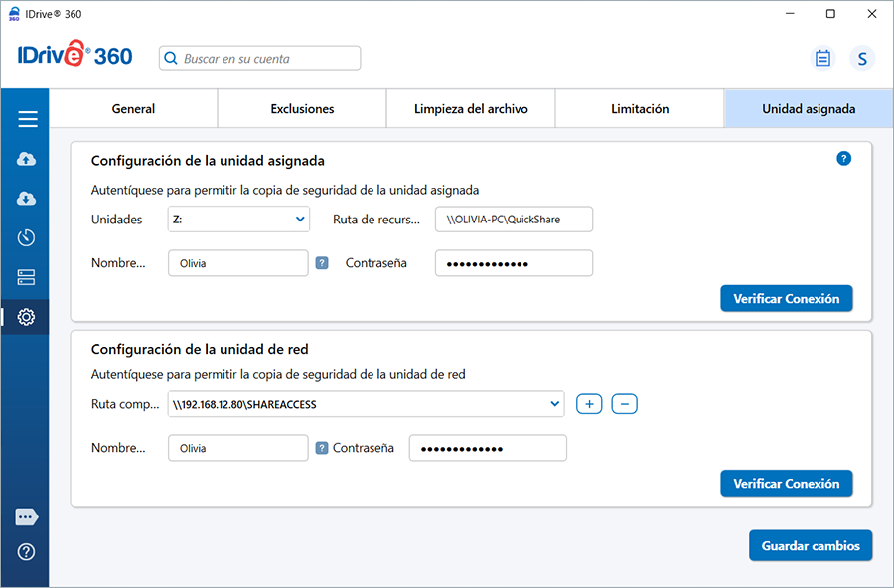Switch to the Limpieza del archivo tab
Viewport: 894px width, 588px height.
(471, 109)
